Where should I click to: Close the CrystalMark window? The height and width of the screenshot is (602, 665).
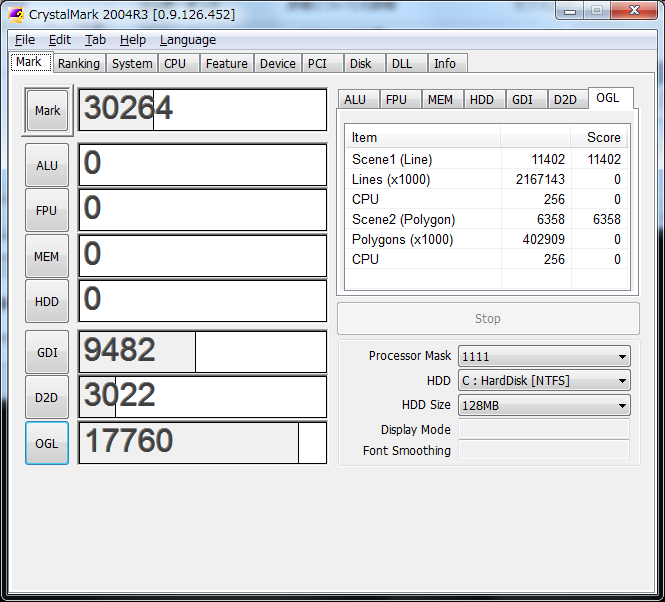click(x=634, y=11)
